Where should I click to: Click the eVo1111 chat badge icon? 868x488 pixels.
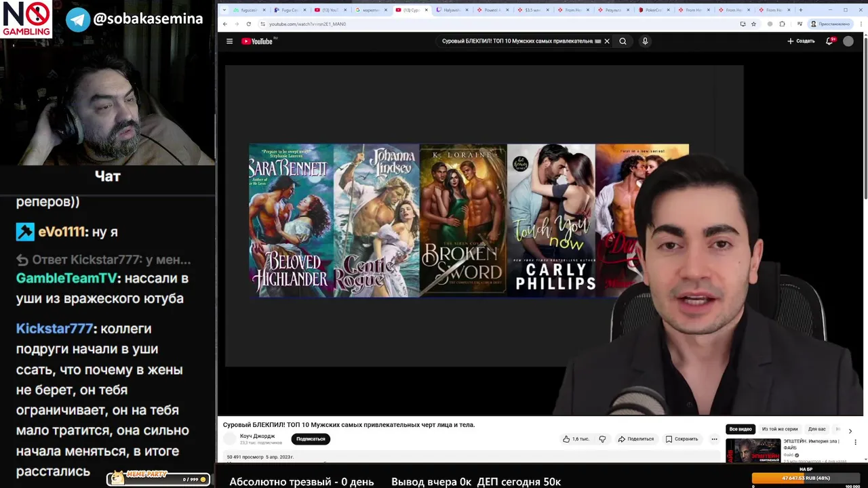pyautogui.click(x=25, y=232)
